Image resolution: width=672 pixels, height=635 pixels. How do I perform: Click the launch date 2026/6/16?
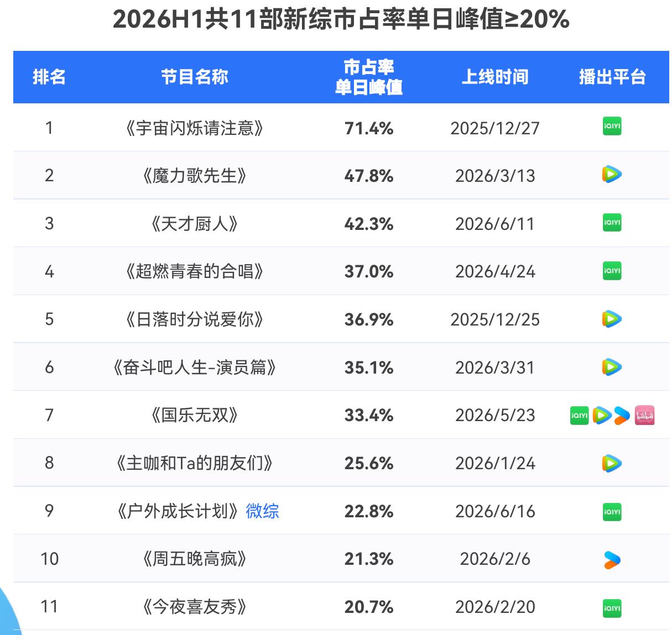[495, 511]
